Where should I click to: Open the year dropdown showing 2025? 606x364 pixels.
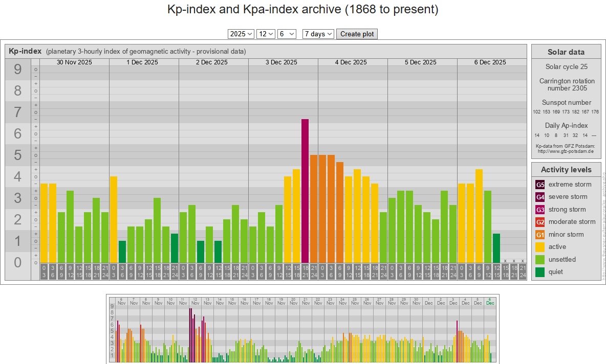[x=241, y=34]
